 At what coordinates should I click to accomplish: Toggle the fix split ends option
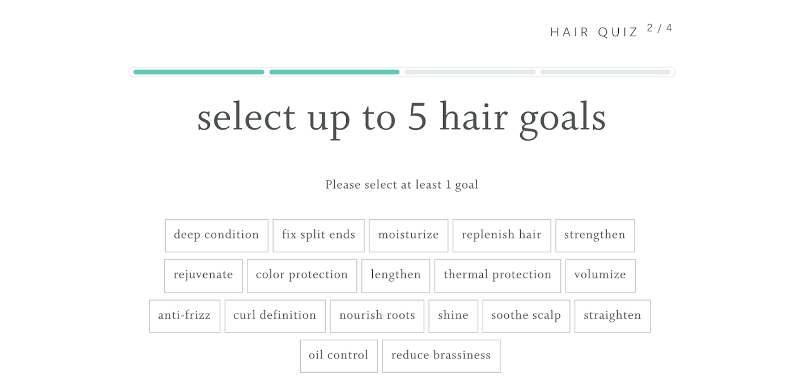(x=318, y=235)
